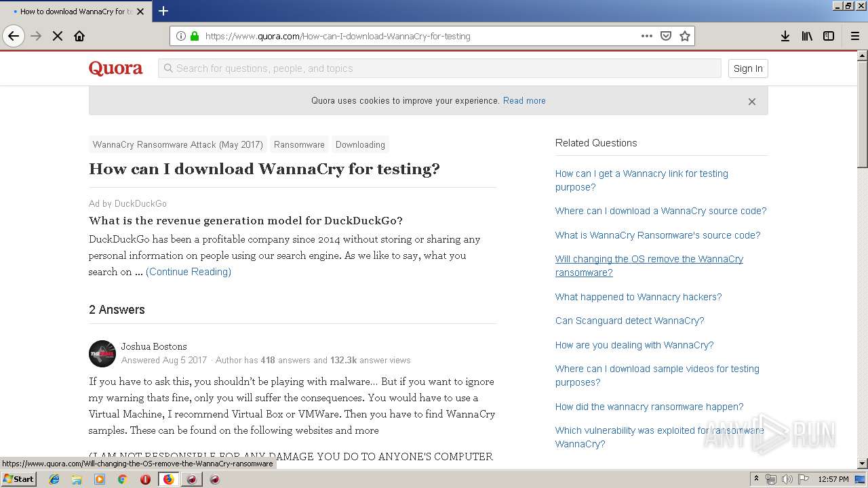Click the green padlock security icon
This screenshot has height=488, width=868.
pyautogui.click(x=195, y=36)
